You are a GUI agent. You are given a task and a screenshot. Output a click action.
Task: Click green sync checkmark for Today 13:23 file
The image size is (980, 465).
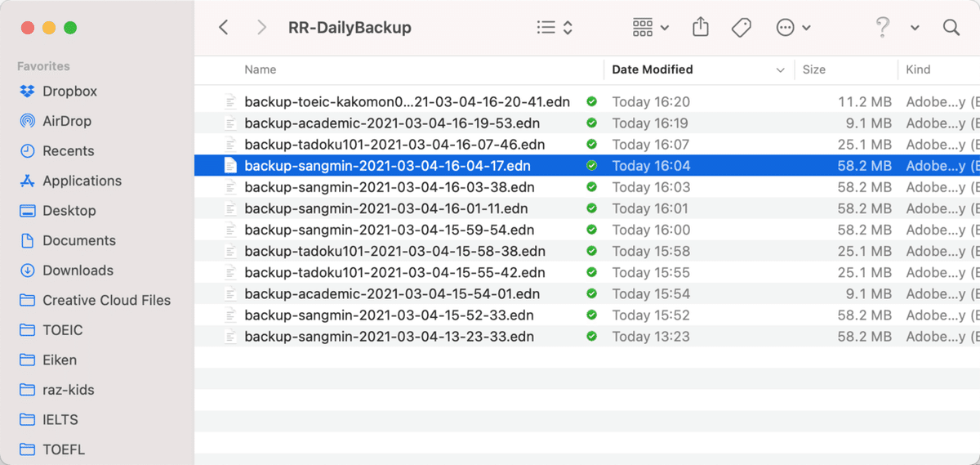tap(592, 336)
